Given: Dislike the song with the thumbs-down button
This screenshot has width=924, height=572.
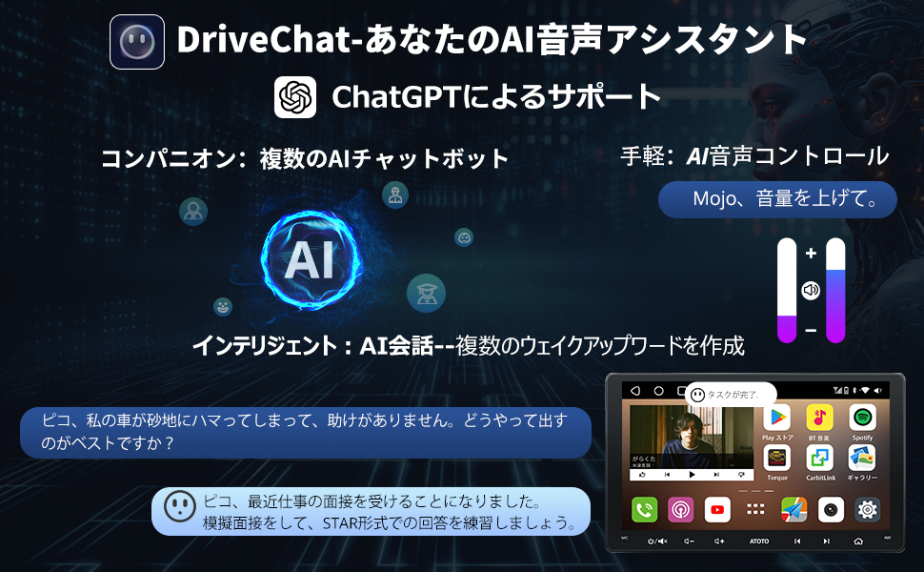Looking at the screenshot, I should click(741, 475).
